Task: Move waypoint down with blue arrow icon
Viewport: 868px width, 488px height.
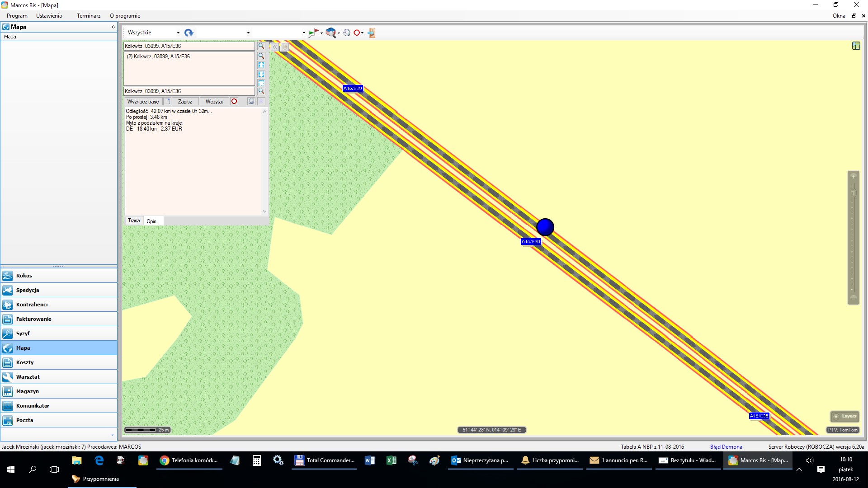Action: 261,74
